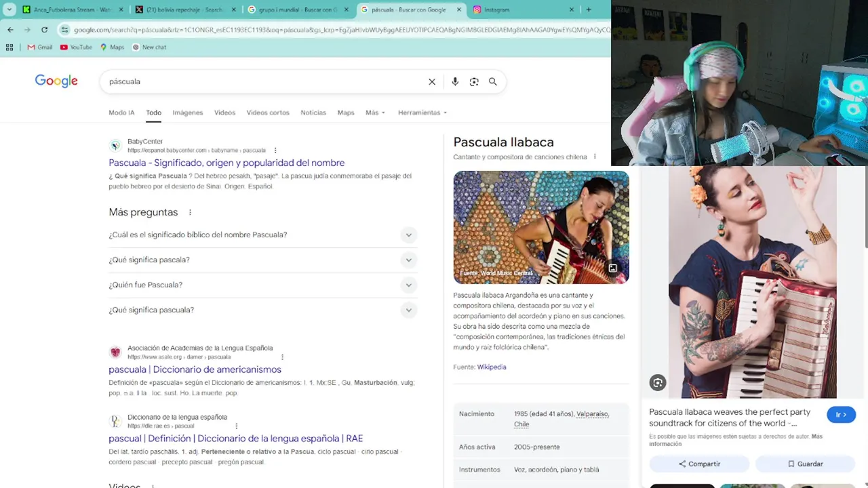Reload the page with the refresh icon
Screen dimensions: 868x488
(x=45, y=30)
